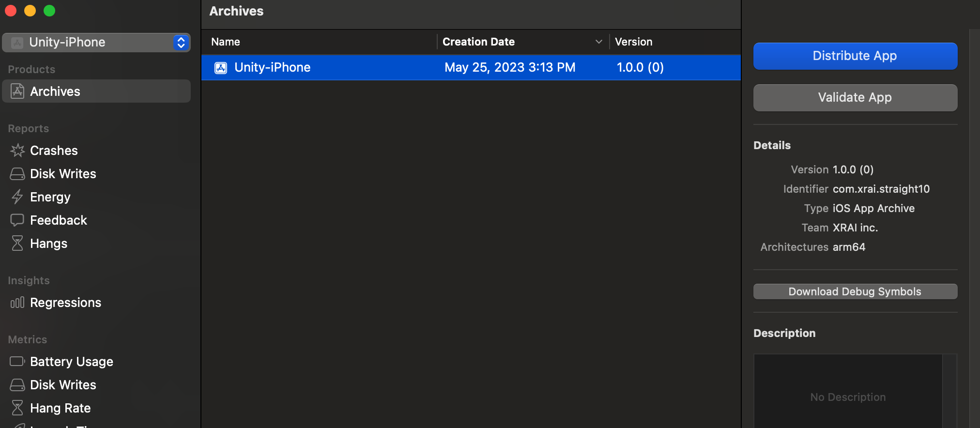Click the yellow minimize window button

click(x=30, y=11)
